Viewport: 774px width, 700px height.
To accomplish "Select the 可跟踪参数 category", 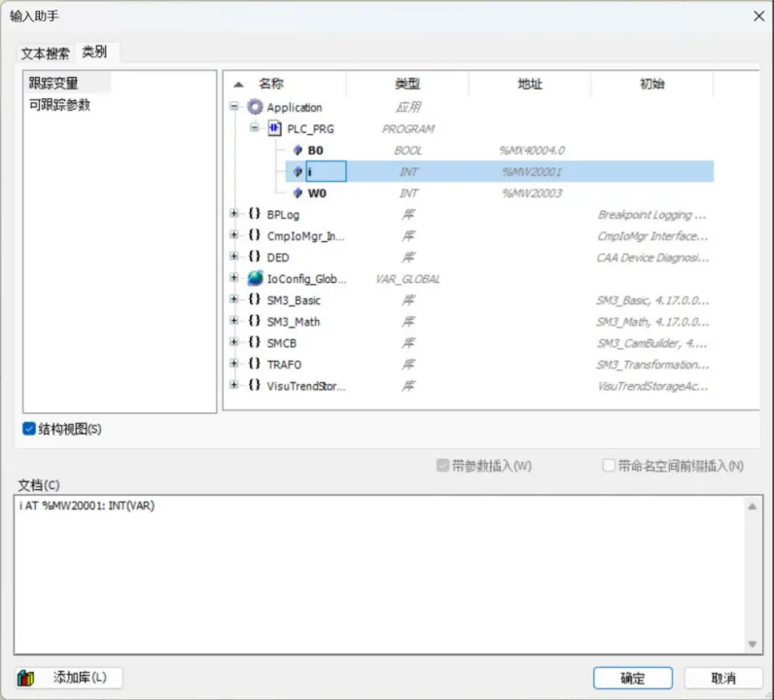I will click(59, 105).
